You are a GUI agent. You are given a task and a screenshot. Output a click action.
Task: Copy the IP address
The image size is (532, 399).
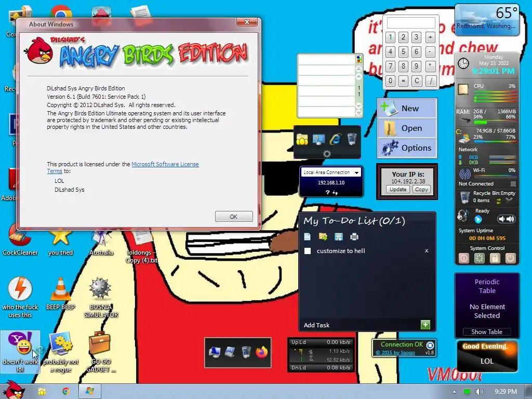pos(421,189)
